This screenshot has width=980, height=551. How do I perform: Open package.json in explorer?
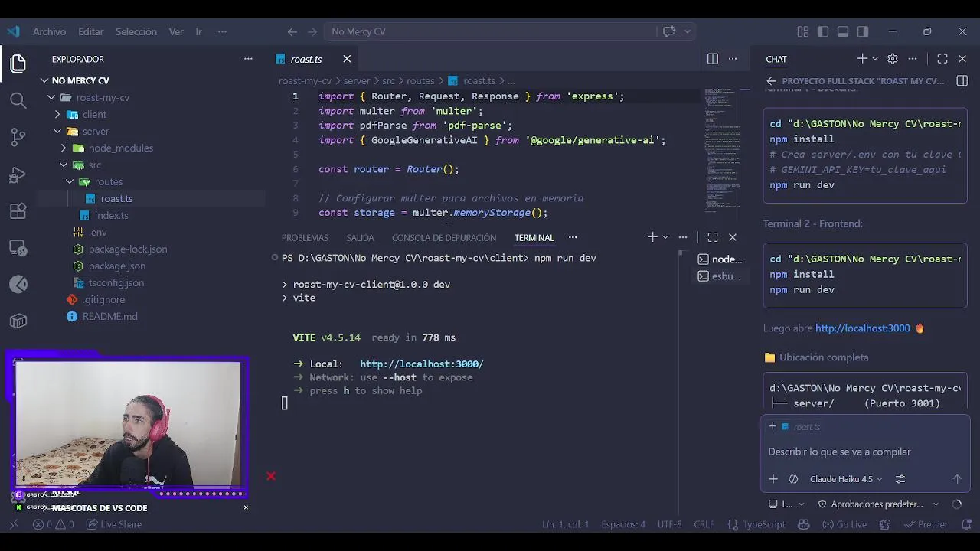pyautogui.click(x=116, y=266)
